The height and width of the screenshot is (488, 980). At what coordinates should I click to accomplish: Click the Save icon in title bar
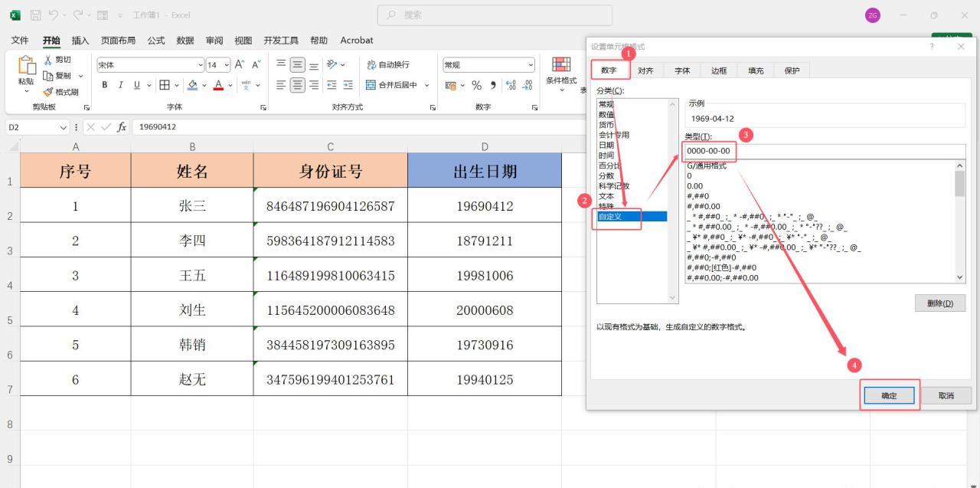(35, 15)
